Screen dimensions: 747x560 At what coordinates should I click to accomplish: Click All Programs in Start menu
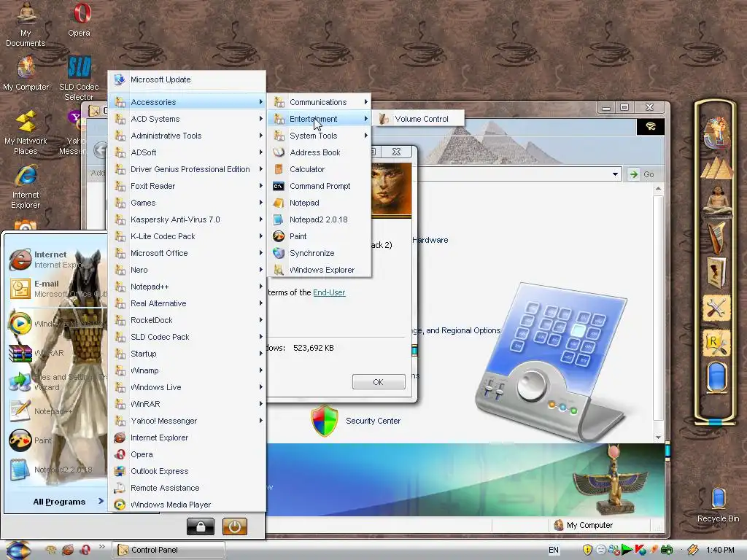[x=68, y=502]
